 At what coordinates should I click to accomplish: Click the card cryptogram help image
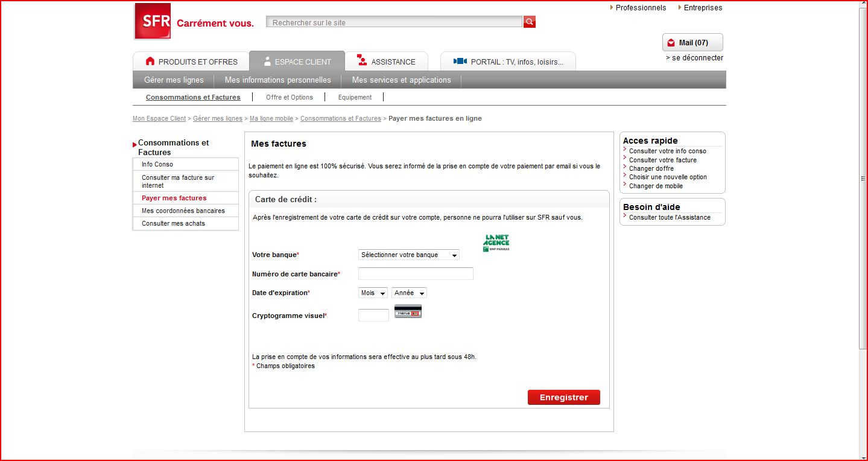408,311
